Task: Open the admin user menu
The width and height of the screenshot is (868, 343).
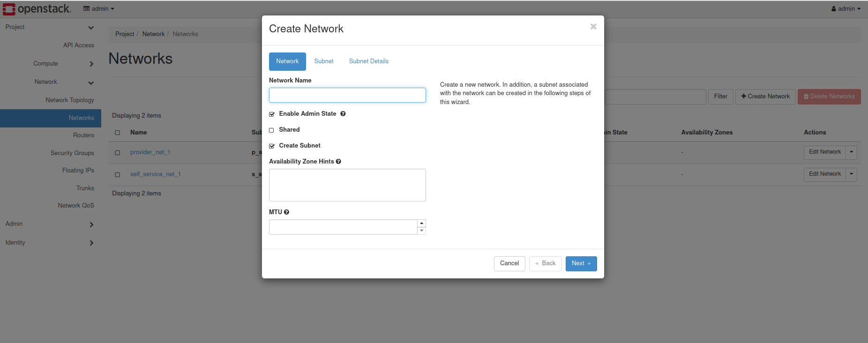Action: click(846, 9)
